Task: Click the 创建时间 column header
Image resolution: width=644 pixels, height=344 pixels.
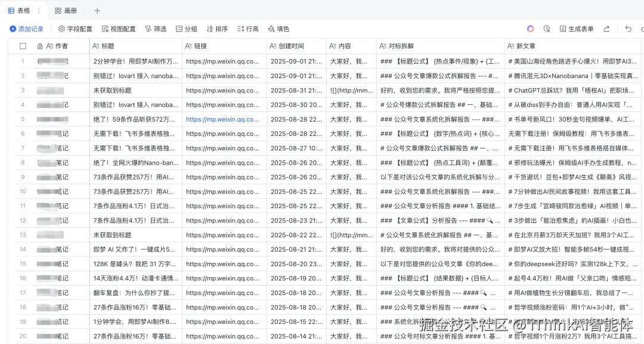Action: tap(296, 46)
